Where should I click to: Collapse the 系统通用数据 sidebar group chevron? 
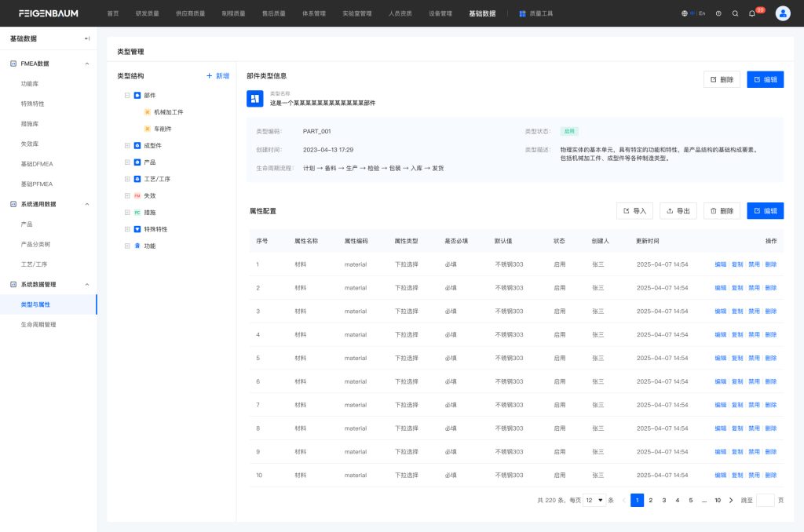click(87, 205)
